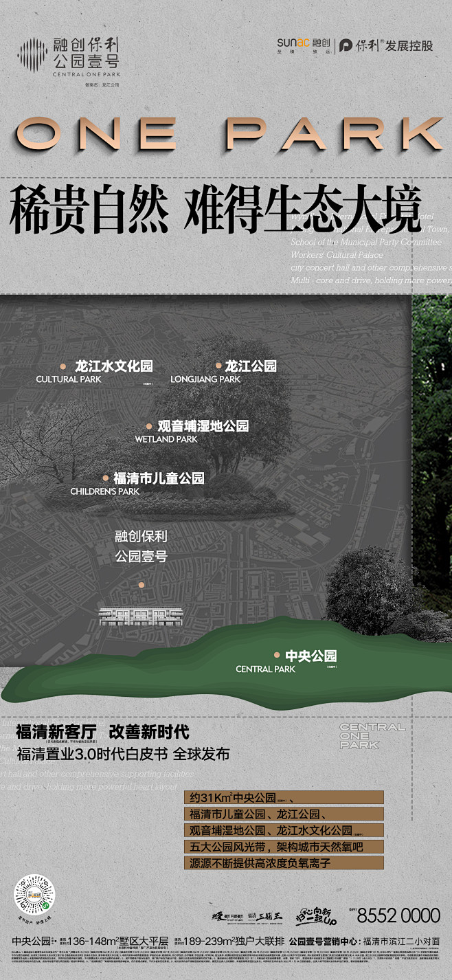Click the forest photo strip on the right
Screen dimensions: 452x980
(x=431, y=457)
